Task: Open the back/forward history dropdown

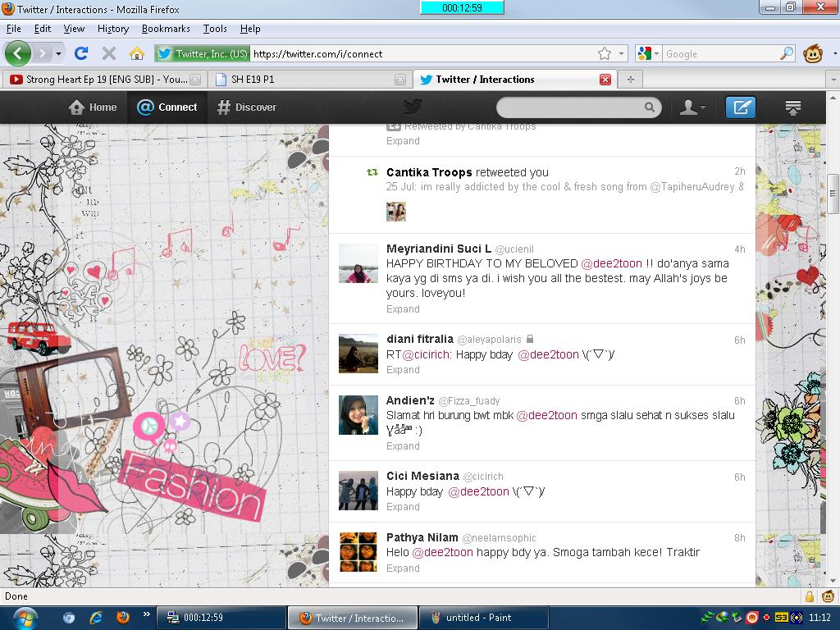Action: 58,53
